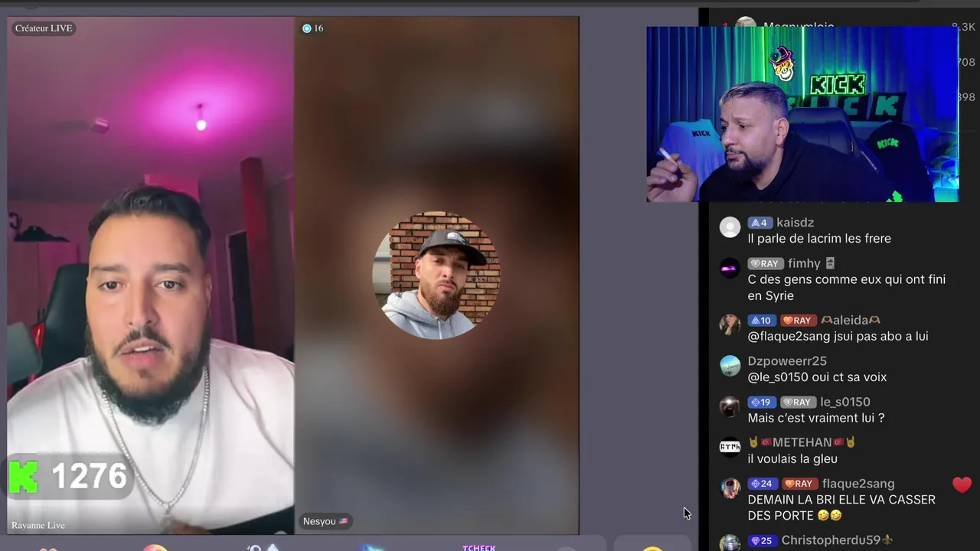The height and width of the screenshot is (551, 980).
Task: Click the RAY badge beside aleida's name
Action: (798, 320)
